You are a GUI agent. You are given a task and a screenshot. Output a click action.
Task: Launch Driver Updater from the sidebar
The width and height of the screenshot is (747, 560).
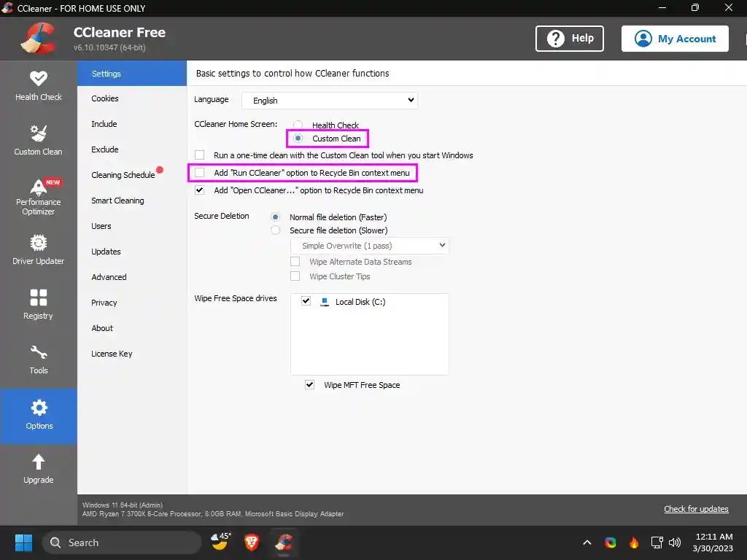39,249
